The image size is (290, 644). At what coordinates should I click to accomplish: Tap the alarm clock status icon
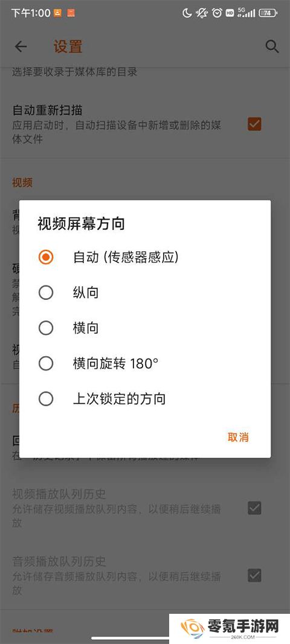pyautogui.click(x=217, y=13)
